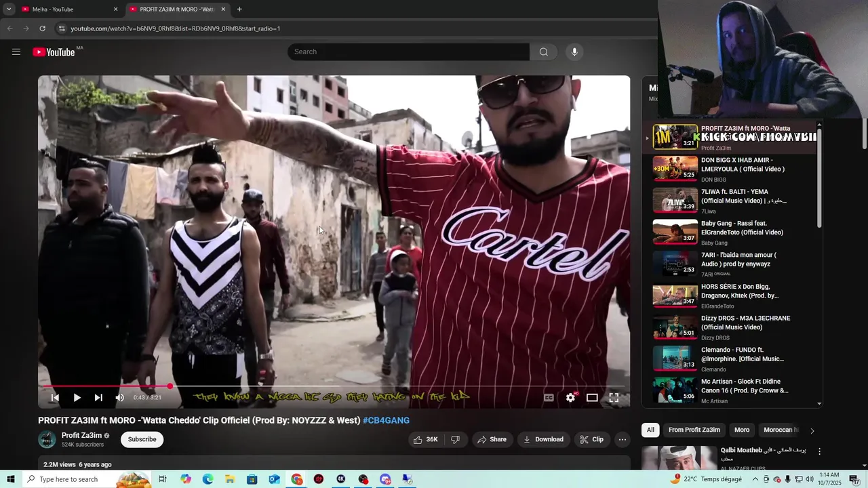Show more filter chips with arrow
The image size is (868, 488).
[812, 430]
